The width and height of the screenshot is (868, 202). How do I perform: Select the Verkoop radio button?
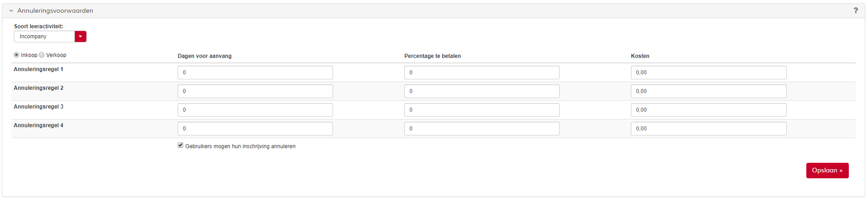(x=42, y=55)
